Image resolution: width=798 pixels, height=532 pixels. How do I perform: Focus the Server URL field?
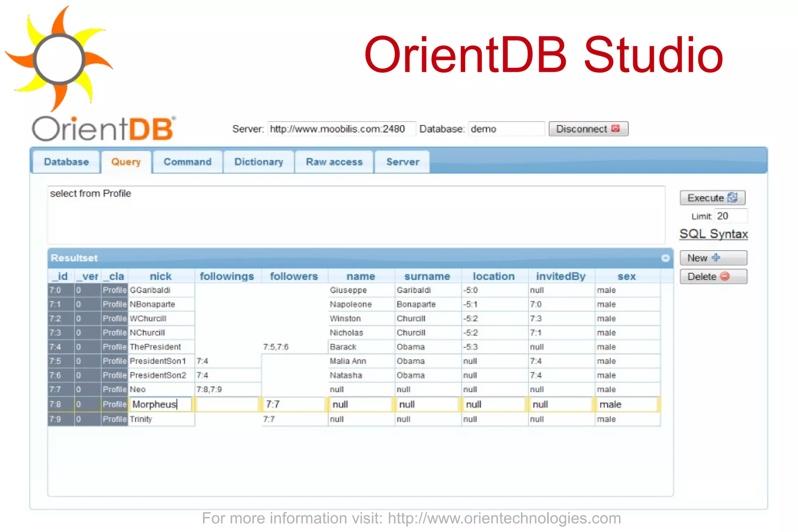341,129
